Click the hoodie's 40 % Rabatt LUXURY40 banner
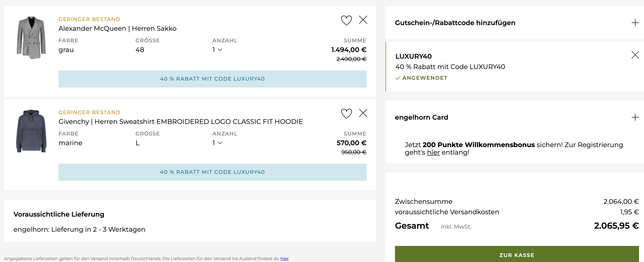Screen dimensions: 644x262 (212, 172)
